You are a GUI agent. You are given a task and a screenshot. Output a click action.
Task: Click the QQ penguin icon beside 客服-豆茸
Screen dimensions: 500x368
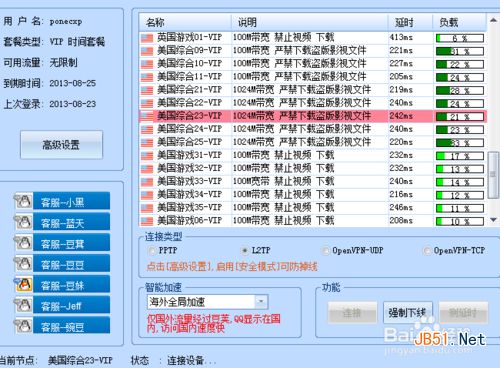pyautogui.click(x=23, y=243)
